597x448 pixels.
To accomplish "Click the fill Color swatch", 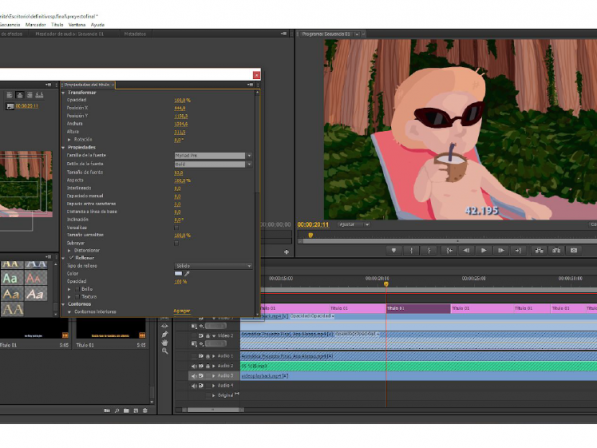I will [178, 274].
